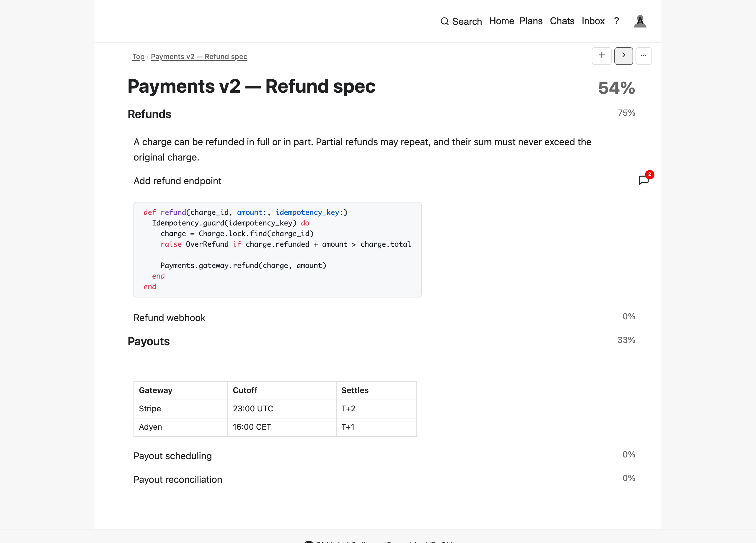Click 0% beside Payout reconciliation
756x543 pixels.
pos(629,478)
